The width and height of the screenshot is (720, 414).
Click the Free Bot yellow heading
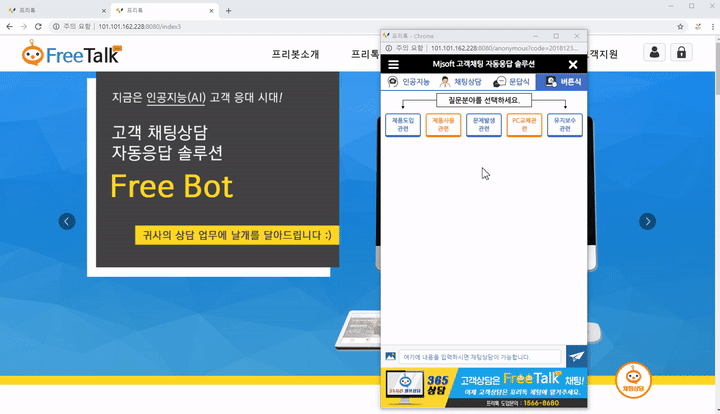172,186
